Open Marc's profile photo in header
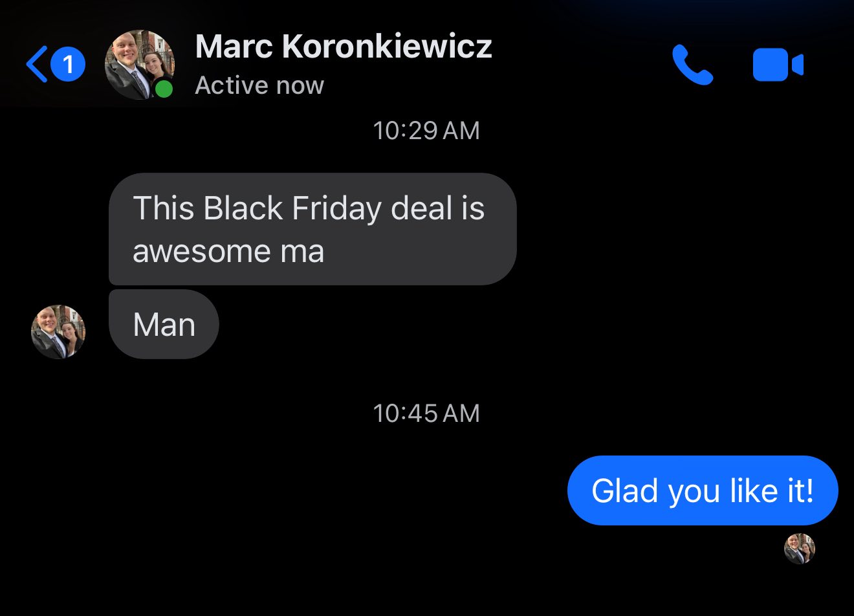The height and width of the screenshot is (616, 854). [x=140, y=65]
